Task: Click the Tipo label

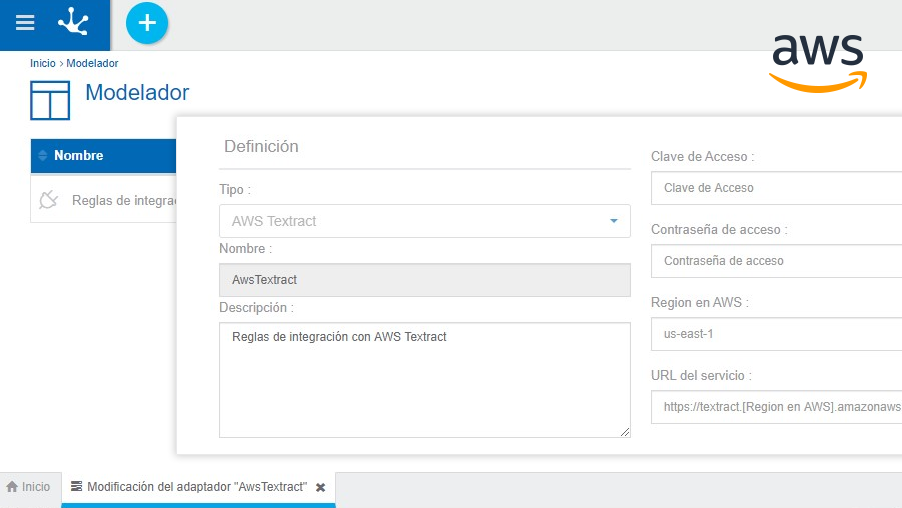Action: (x=235, y=189)
